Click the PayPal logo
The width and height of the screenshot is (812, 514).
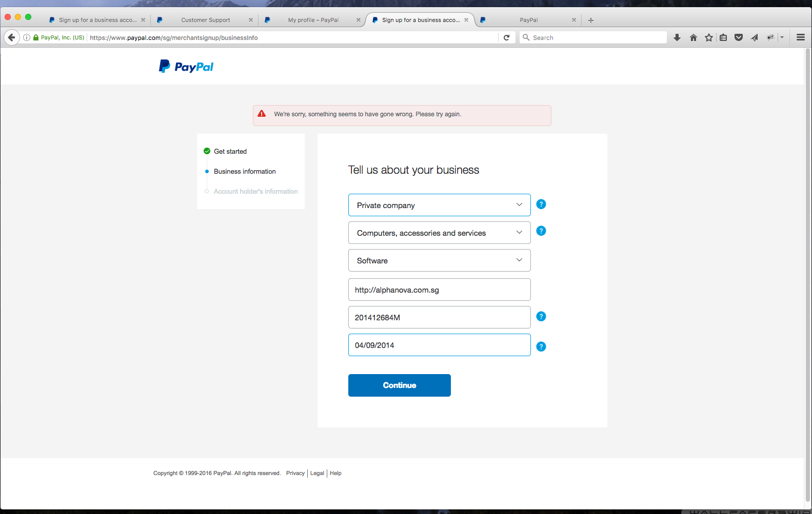186,67
